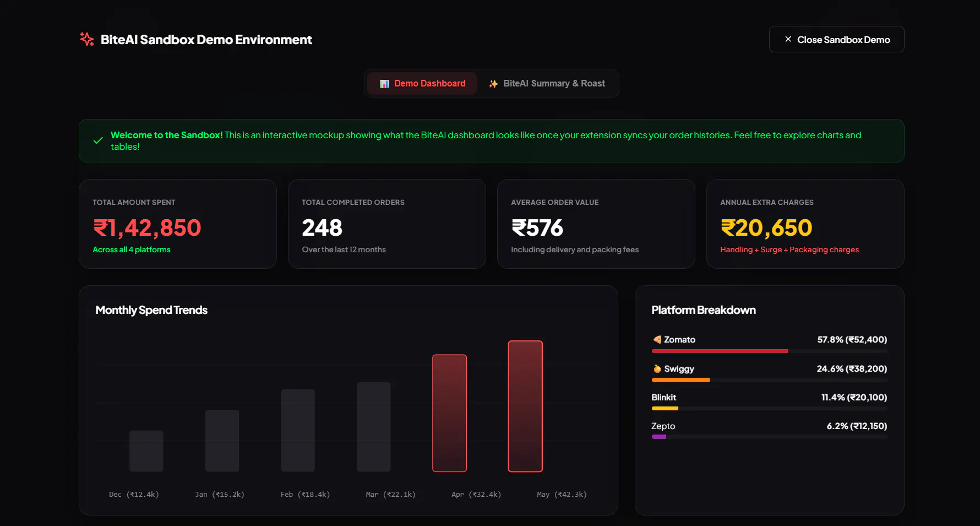Click the 'Mar (₹22.1k)' axis label
The image size is (980, 526).
coord(391,494)
